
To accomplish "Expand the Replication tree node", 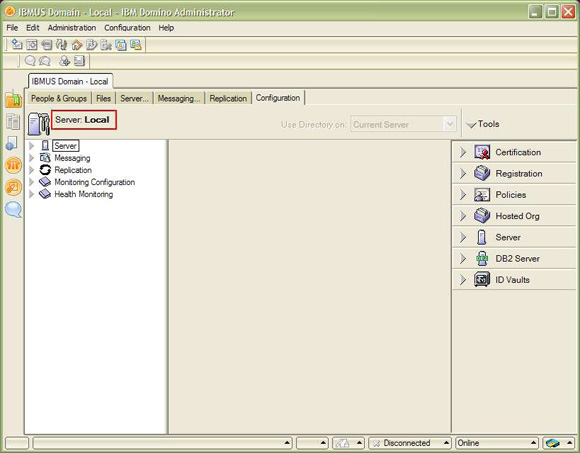I will click(32, 170).
